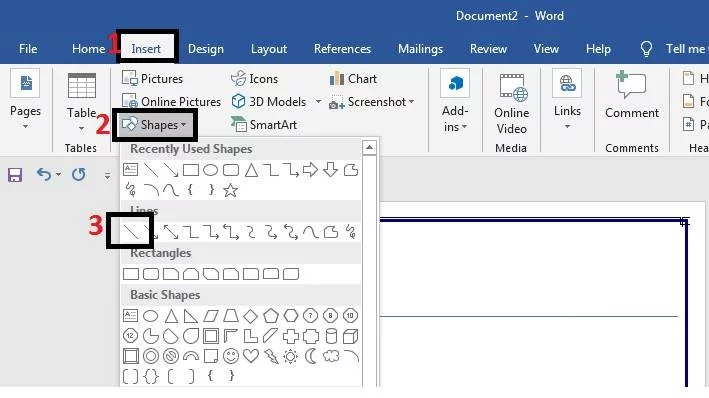Select the Partial Circle (pie) shape

(x=151, y=336)
